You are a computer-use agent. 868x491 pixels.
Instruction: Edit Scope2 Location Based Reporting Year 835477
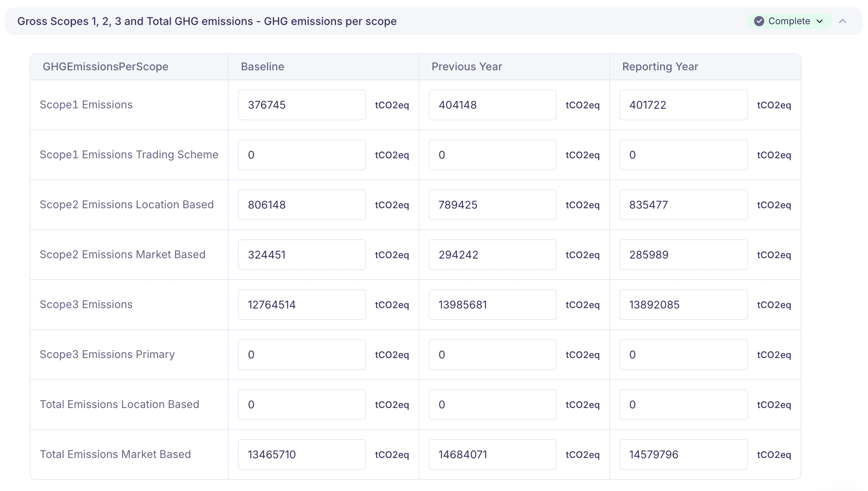tap(683, 205)
